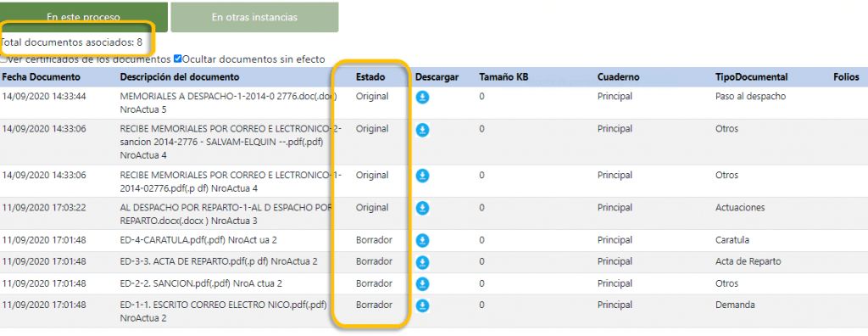
Task: Switch to En este proceso tab
Action: (84, 17)
